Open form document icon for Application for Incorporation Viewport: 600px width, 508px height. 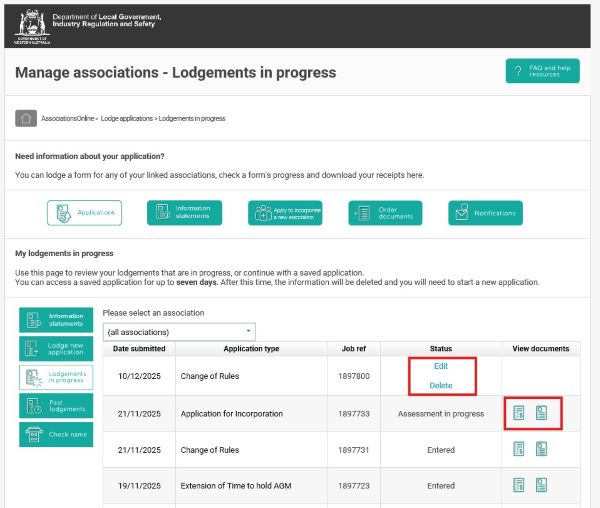click(x=541, y=413)
